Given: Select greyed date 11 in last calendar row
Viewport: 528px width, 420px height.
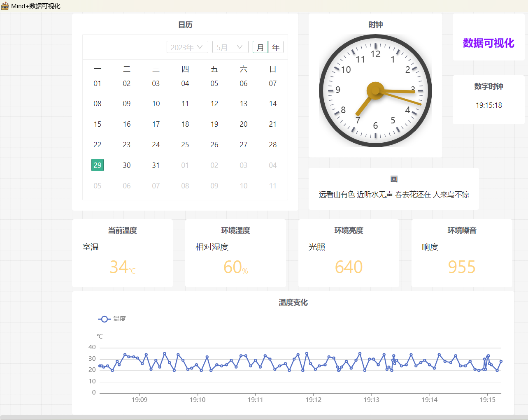Looking at the screenshot, I should pos(273,186).
